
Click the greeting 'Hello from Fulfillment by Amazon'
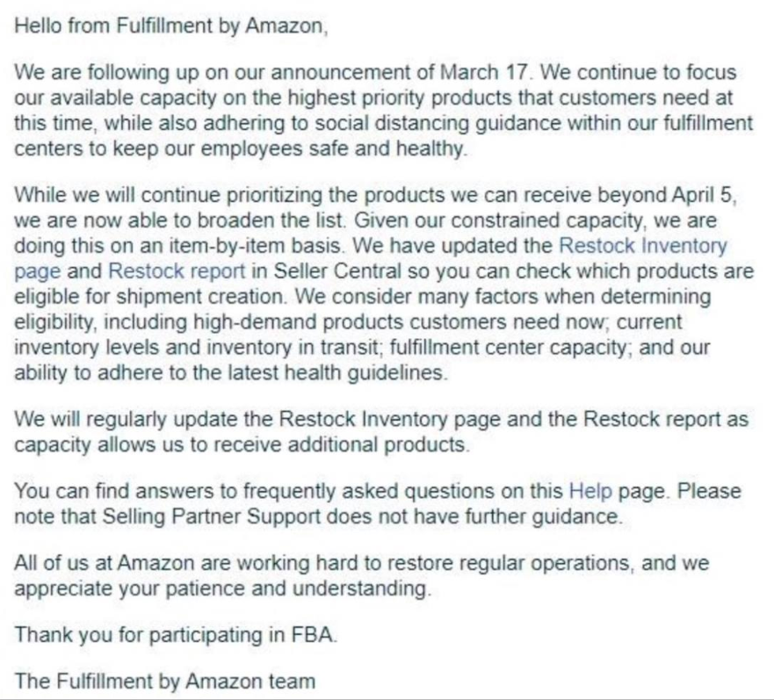point(170,25)
